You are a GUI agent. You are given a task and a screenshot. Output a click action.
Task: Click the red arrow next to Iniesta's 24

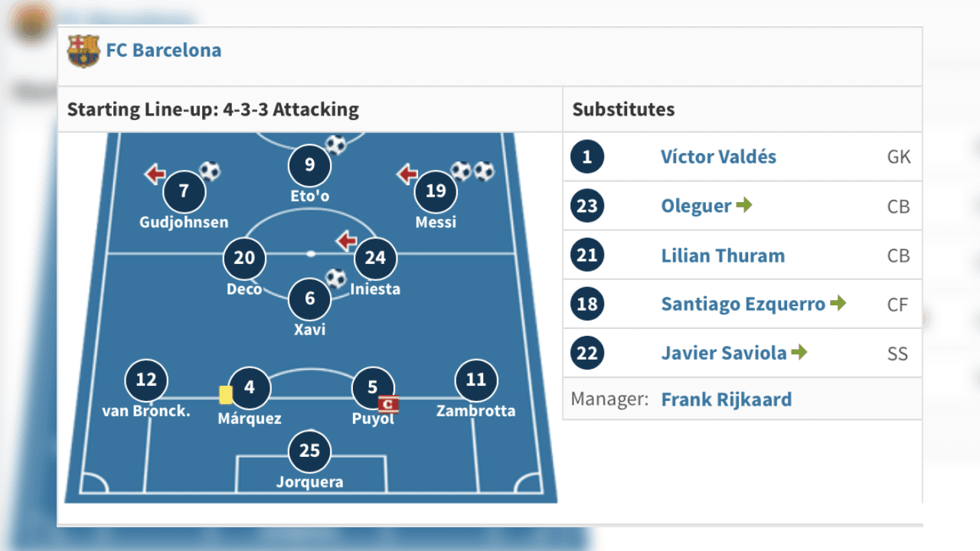347,242
